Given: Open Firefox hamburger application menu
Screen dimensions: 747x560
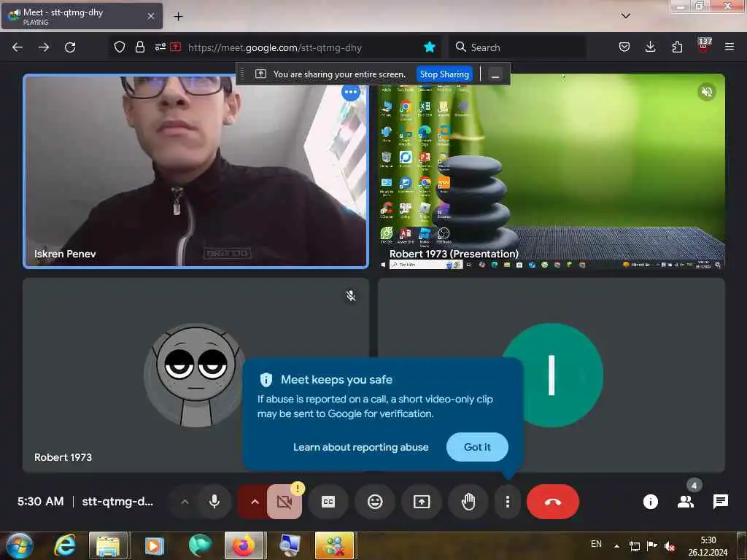Looking at the screenshot, I should (x=729, y=47).
